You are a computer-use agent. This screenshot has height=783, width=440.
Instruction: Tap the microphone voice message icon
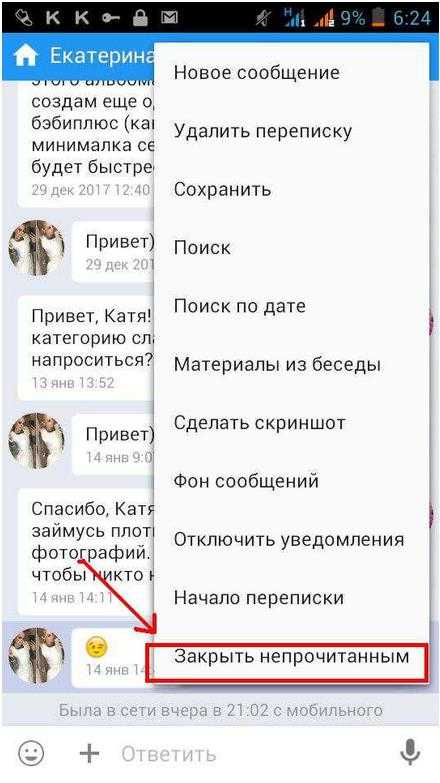coord(411,753)
